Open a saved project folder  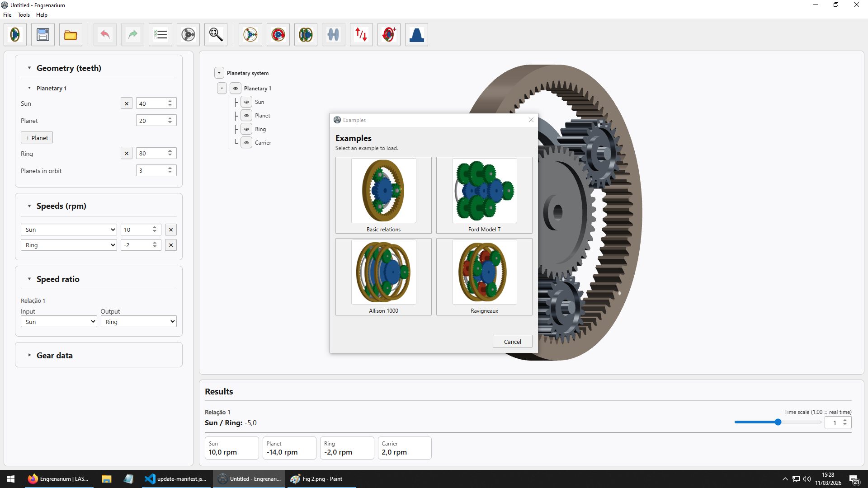(71, 34)
